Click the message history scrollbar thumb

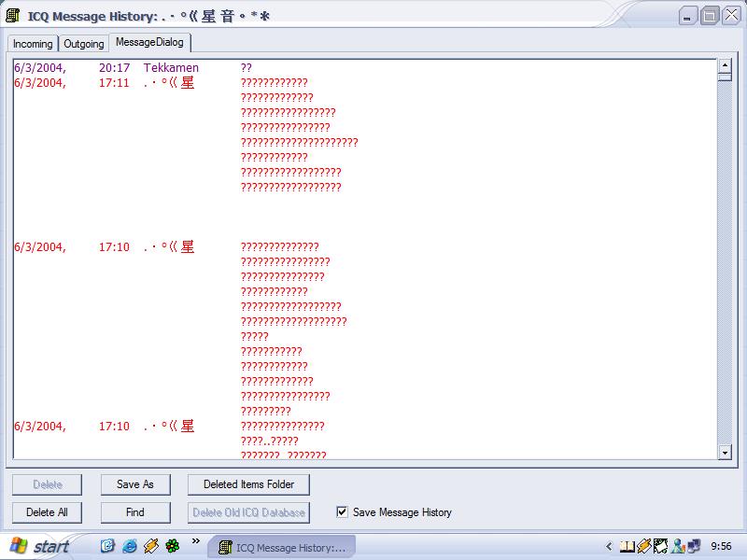point(725,77)
